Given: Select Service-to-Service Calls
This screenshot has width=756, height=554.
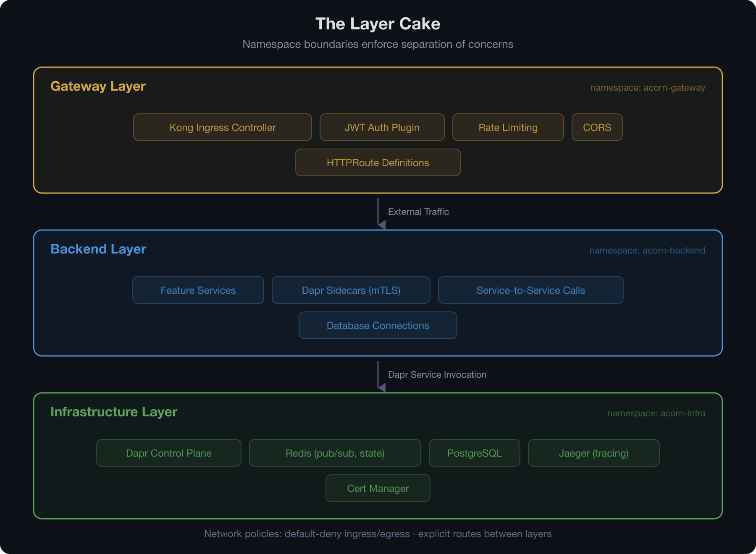Looking at the screenshot, I should [530, 290].
